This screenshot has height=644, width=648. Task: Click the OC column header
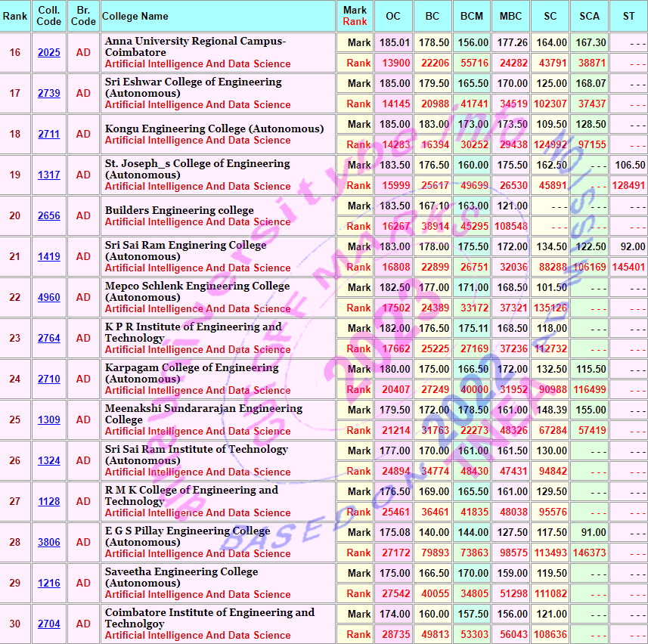click(x=393, y=16)
